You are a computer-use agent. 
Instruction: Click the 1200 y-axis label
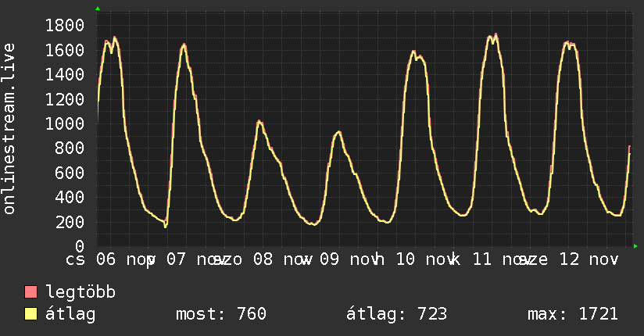click(x=65, y=99)
